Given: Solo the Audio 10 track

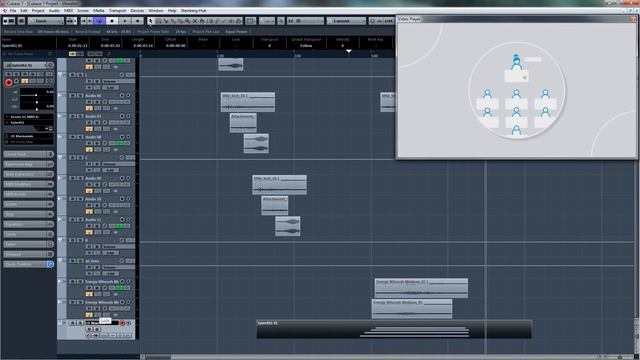Looking at the screenshot, I should (x=80, y=199).
